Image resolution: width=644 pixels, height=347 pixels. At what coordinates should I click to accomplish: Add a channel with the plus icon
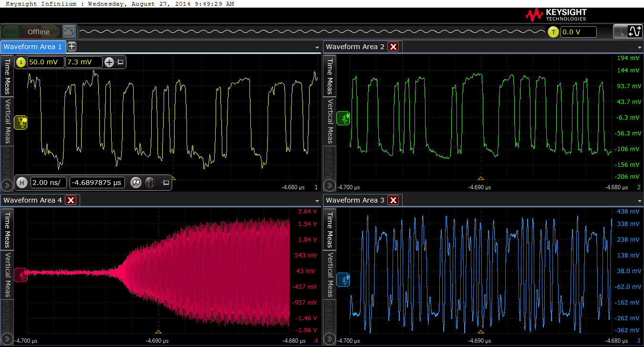tap(109, 62)
